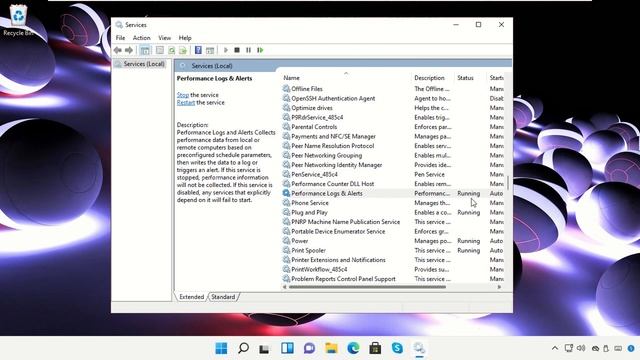Select the Print Spooler service

[x=392, y=250]
